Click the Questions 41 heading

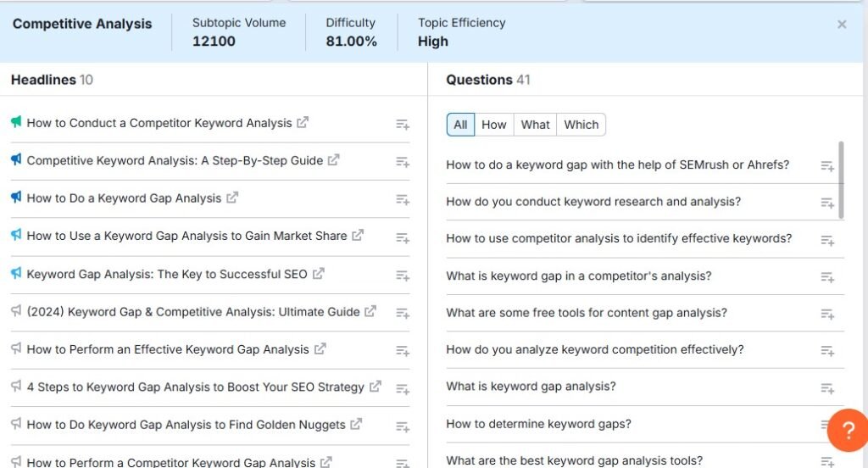tap(487, 80)
